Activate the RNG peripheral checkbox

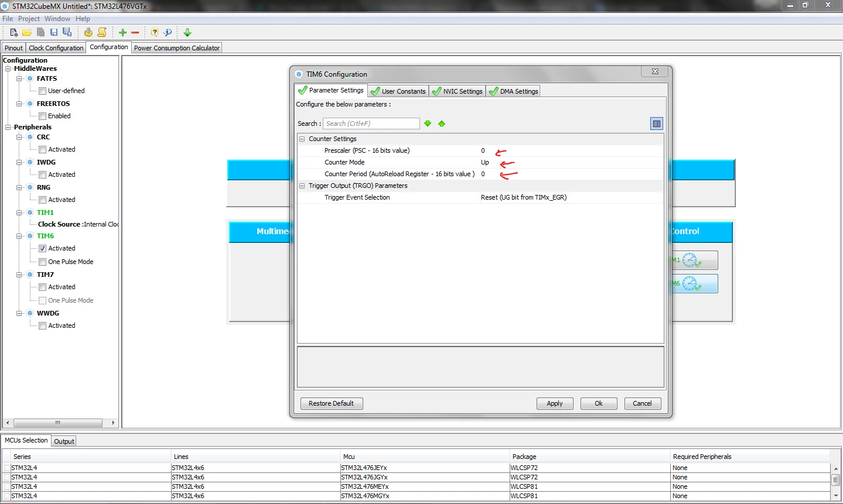[42, 200]
